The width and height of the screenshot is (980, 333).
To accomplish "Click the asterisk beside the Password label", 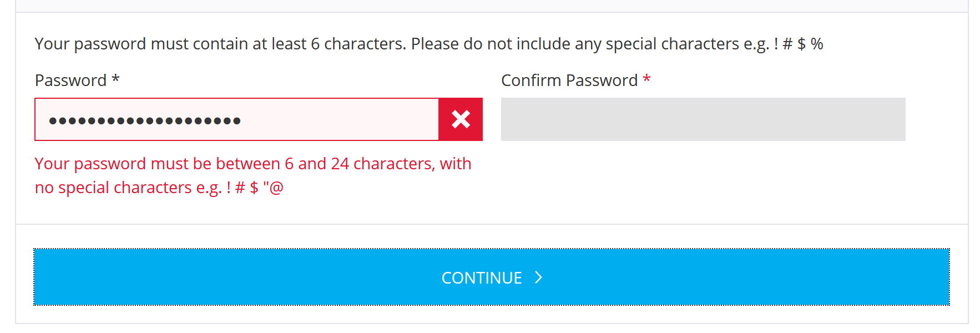I will [x=115, y=79].
